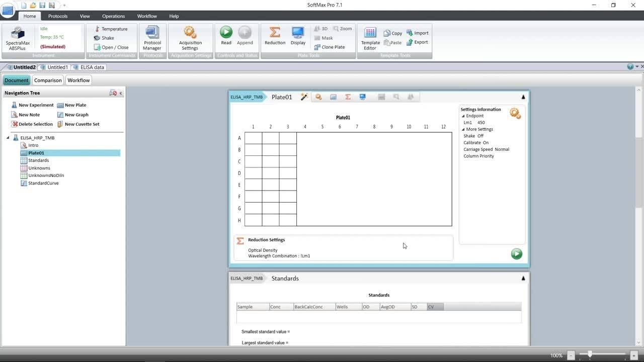Image resolution: width=644 pixels, height=362 pixels.
Task: Open the SoftMax Pro application menu button
Action: click(x=8, y=10)
